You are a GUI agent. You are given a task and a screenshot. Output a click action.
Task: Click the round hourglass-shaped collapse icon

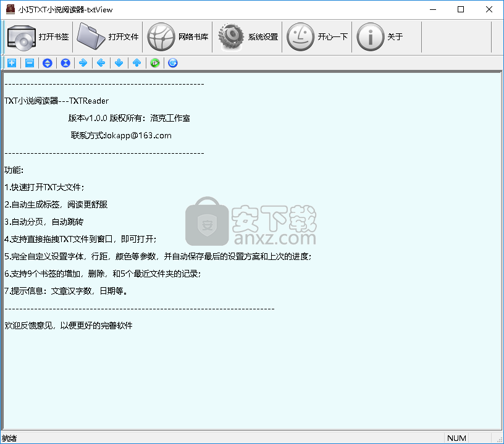coord(65,62)
